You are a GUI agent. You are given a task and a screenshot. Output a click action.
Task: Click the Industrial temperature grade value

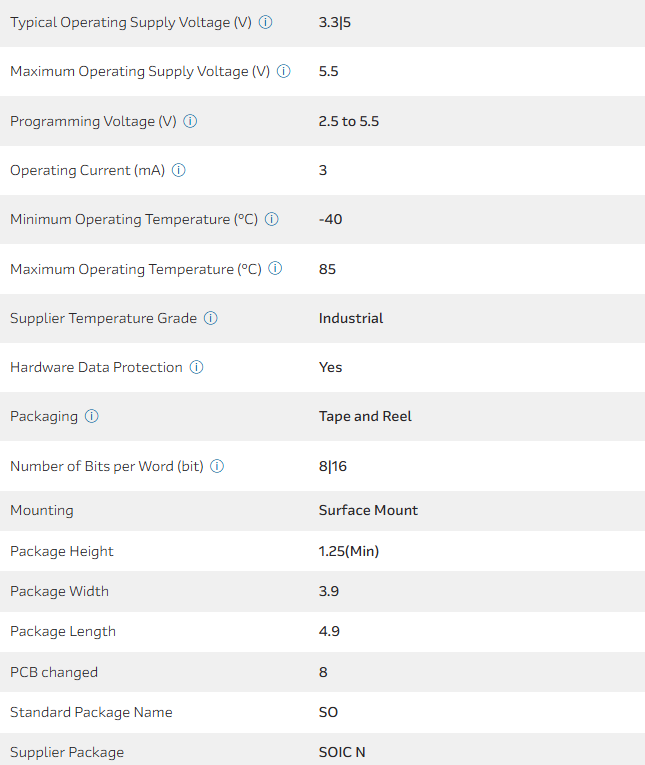pyautogui.click(x=351, y=318)
